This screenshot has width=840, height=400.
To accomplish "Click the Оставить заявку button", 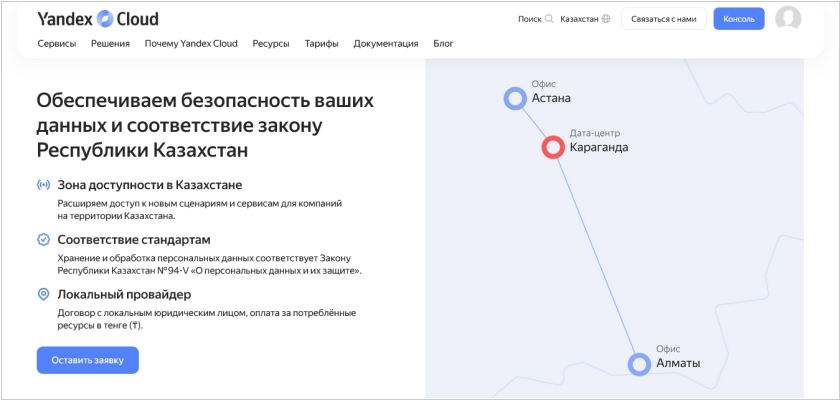I will click(88, 360).
